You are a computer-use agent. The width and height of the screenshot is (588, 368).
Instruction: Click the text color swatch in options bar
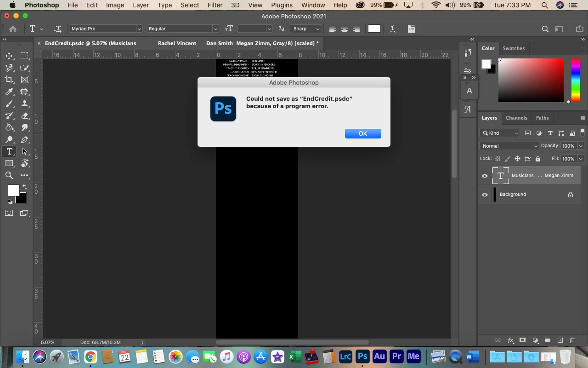[374, 29]
